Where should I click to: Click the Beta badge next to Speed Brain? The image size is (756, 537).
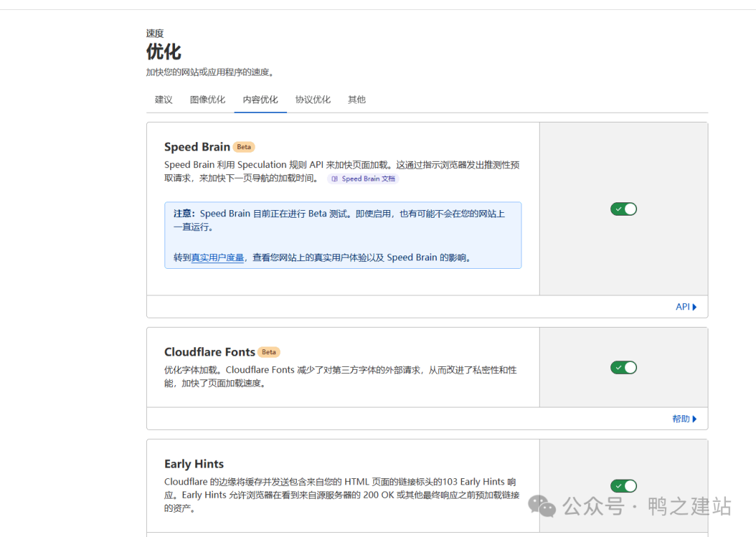[x=243, y=147]
